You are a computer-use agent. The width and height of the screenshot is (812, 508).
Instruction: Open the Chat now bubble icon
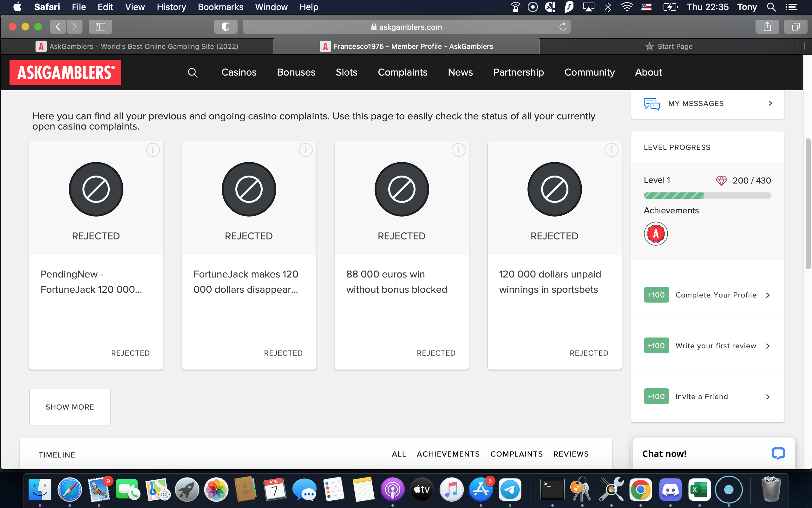[x=778, y=454]
